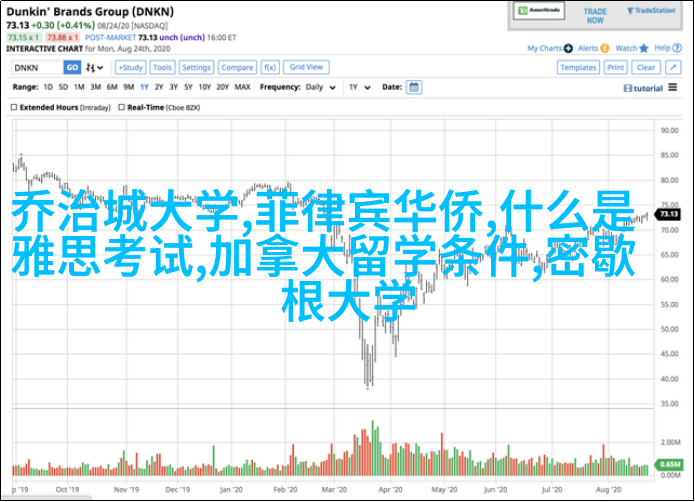This screenshot has height=502, width=695.
Task: Select the 6M range
Action: click(112, 87)
